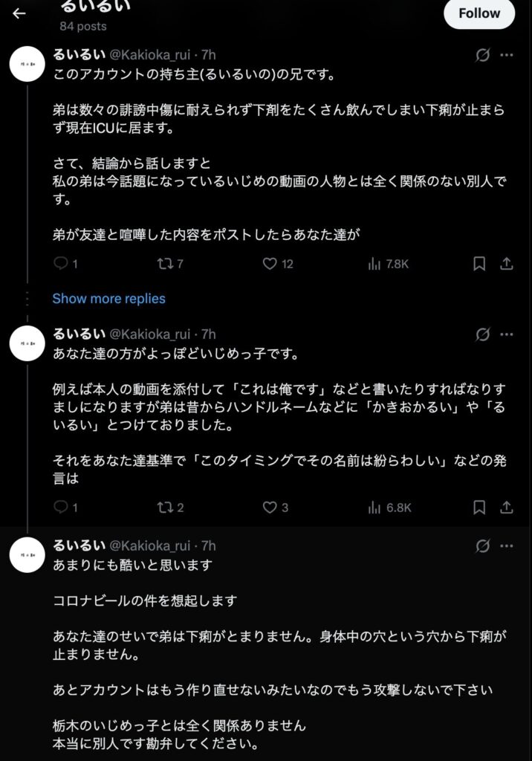Open more options menu on third post
Image resolution: width=532 pixels, height=761 pixels.
506,546
